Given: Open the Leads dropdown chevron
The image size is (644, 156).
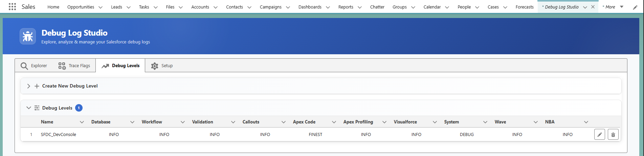Looking at the screenshot, I should coord(129,7).
